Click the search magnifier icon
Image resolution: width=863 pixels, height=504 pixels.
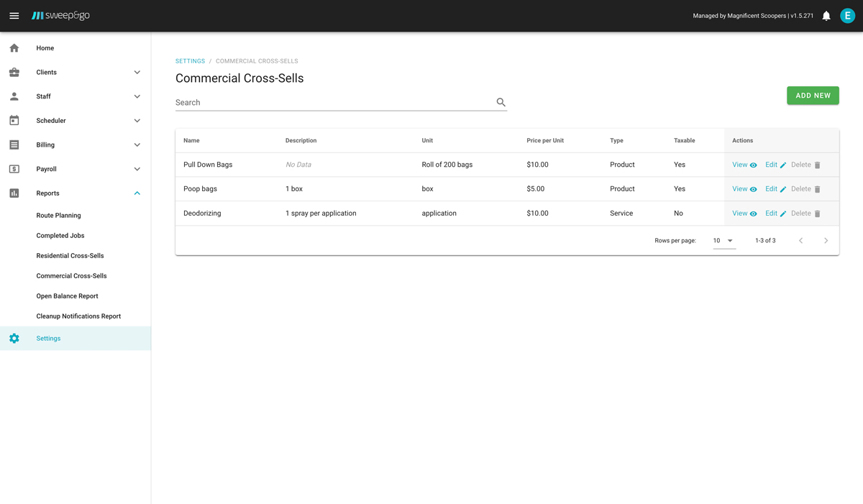pos(501,103)
